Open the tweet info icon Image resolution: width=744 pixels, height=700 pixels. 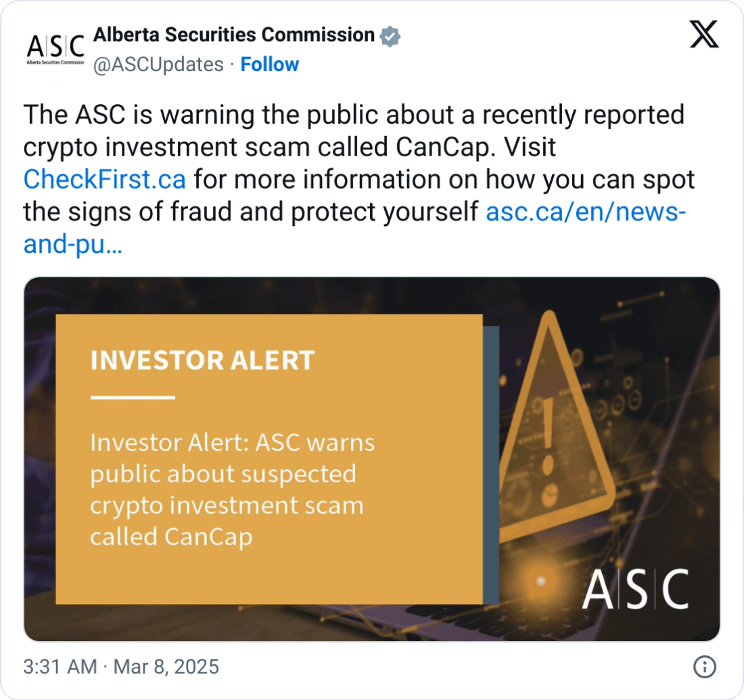[x=705, y=668]
